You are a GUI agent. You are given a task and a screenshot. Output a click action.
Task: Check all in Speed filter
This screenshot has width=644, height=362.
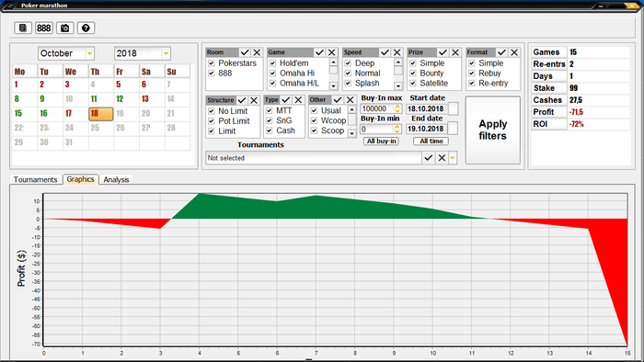point(385,52)
